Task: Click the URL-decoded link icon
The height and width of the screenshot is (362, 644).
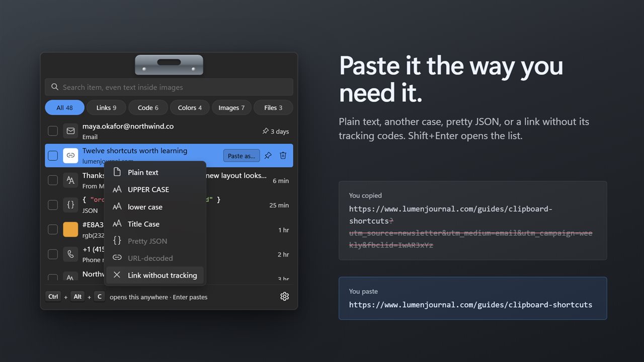Action: coord(117,258)
